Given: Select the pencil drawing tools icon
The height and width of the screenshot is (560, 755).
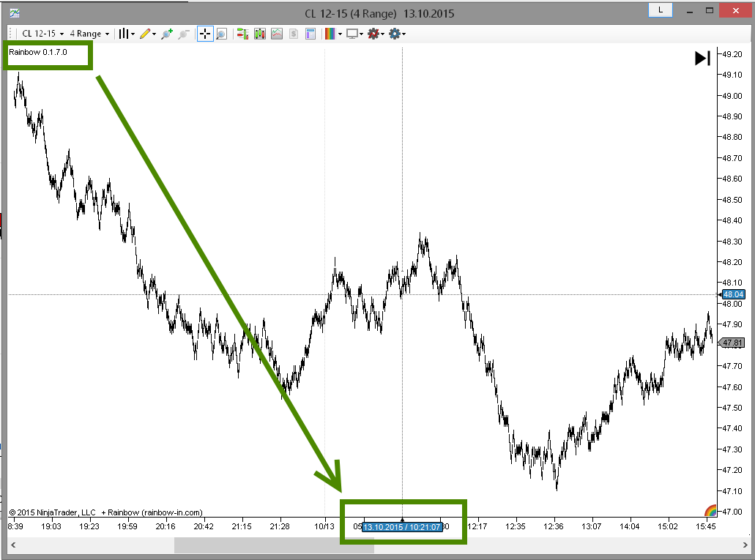Looking at the screenshot, I should [x=148, y=34].
